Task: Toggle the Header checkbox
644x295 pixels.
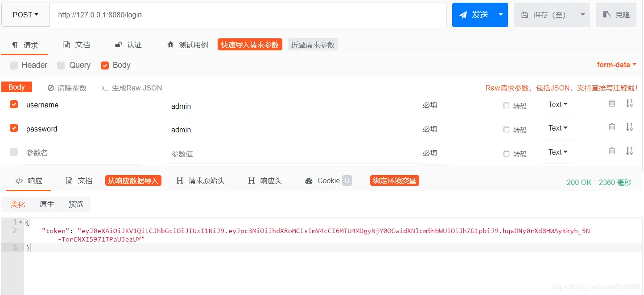Action: [x=14, y=66]
